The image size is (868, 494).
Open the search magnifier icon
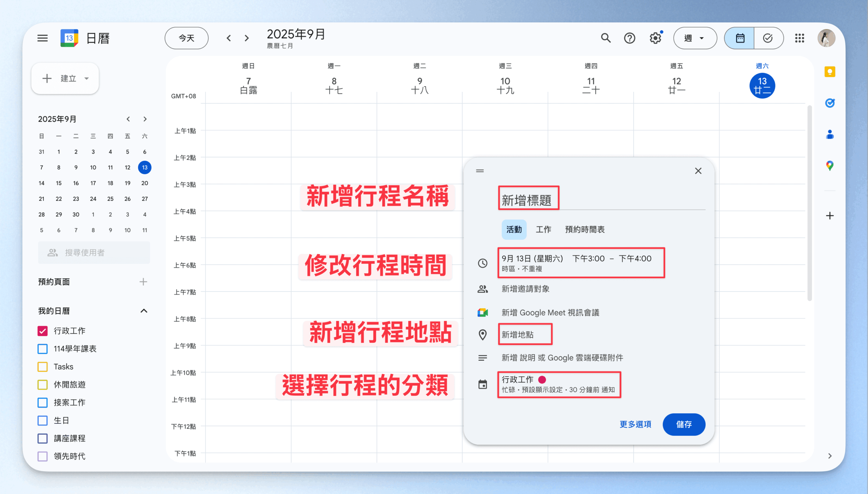(606, 38)
